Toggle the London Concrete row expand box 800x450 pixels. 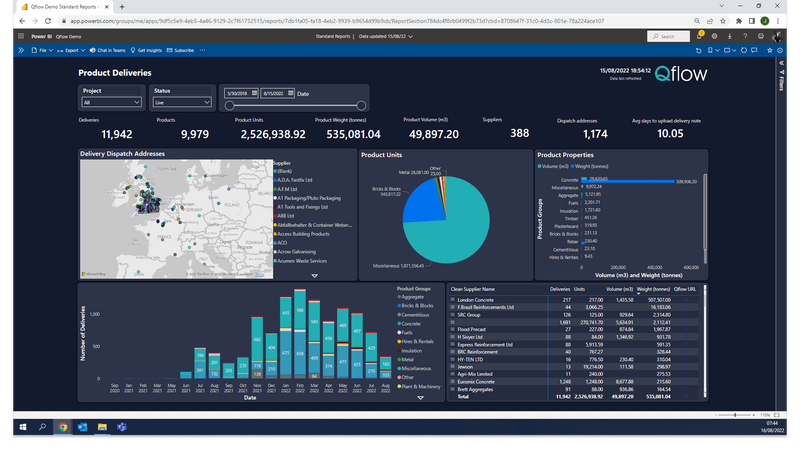[453, 300]
